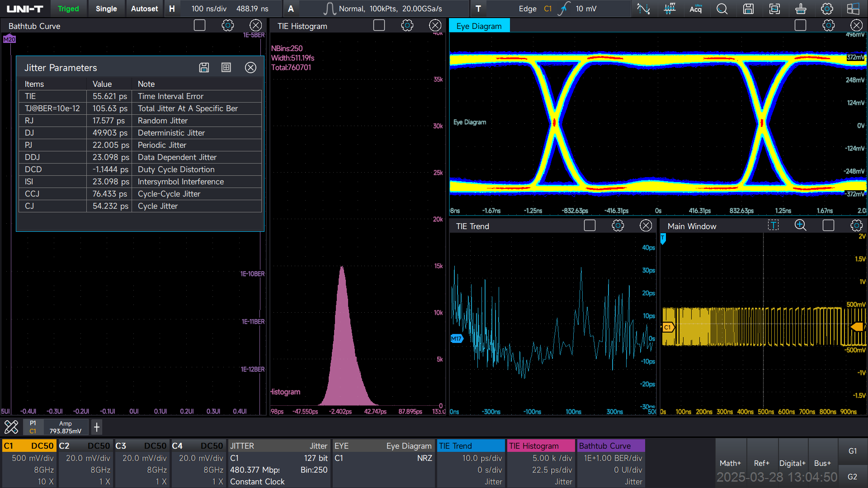Screen dimensions: 868x488
Task: Click the clear display brush icon
Action: tap(801, 9)
